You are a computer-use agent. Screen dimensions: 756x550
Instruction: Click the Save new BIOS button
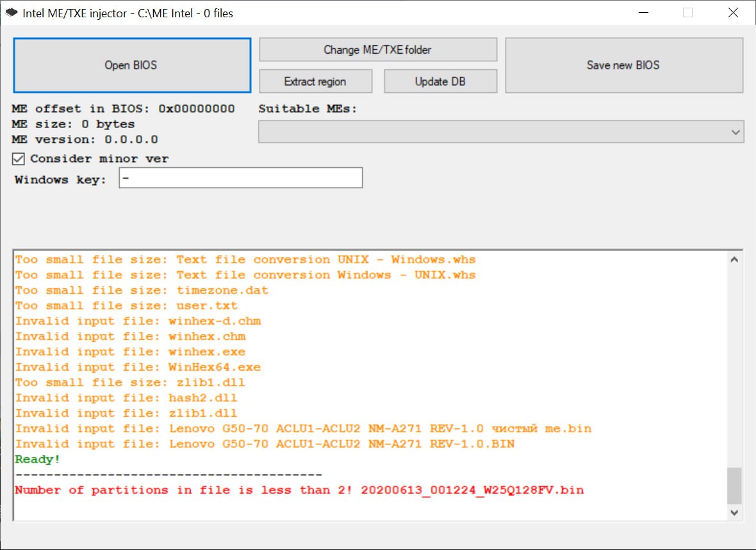coord(624,65)
